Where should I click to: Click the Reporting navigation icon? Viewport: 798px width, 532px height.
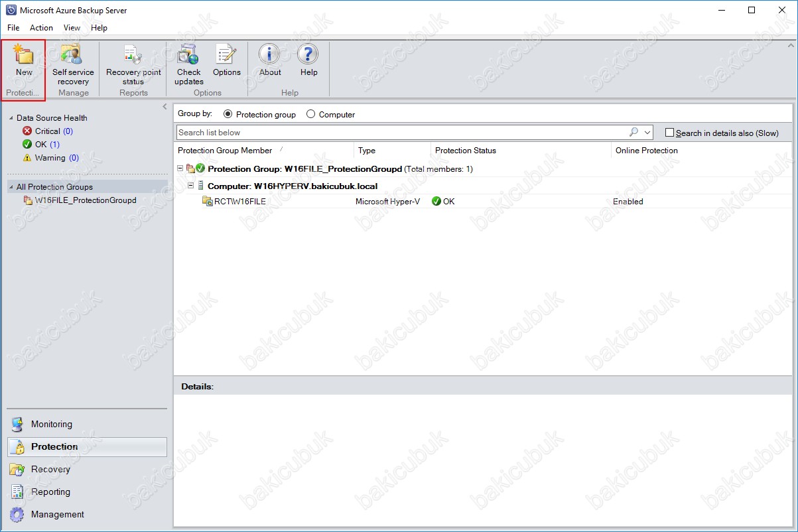point(17,492)
